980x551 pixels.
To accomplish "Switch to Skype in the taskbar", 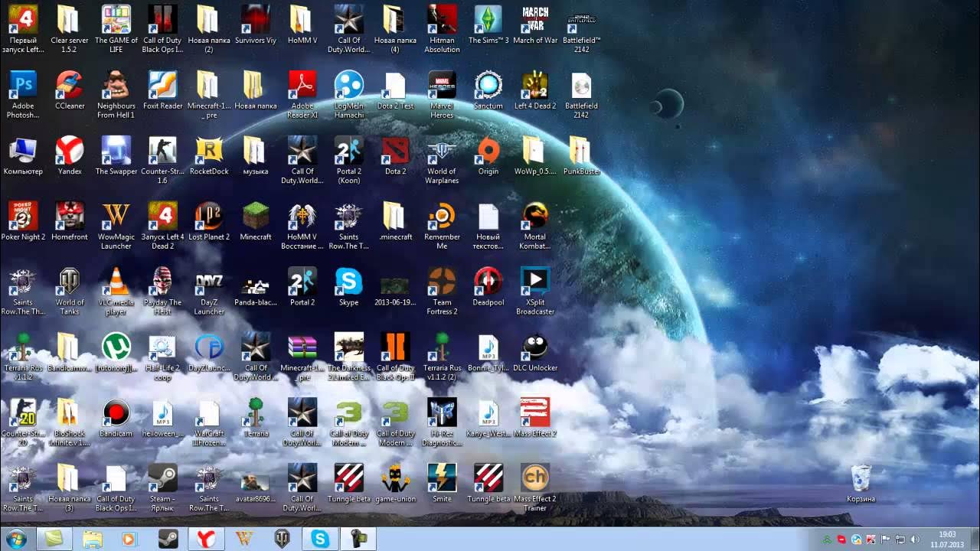I will [x=320, y=540].
